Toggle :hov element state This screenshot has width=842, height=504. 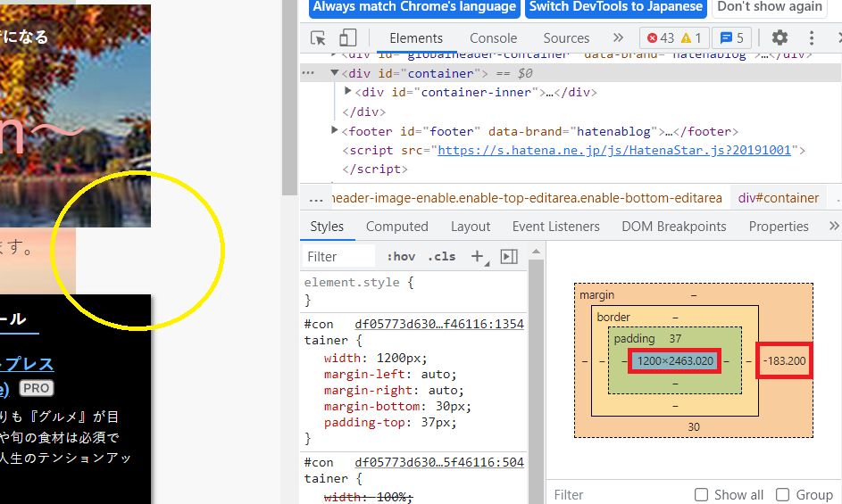coord(401,257)
